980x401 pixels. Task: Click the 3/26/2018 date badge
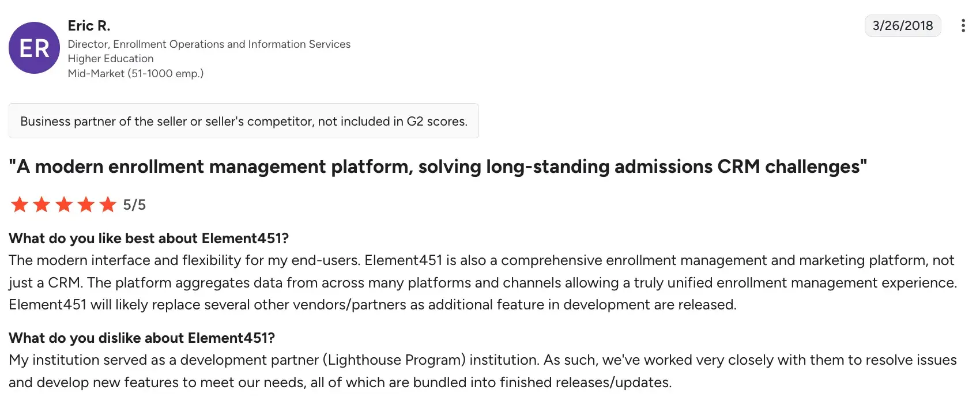[902, 26]
